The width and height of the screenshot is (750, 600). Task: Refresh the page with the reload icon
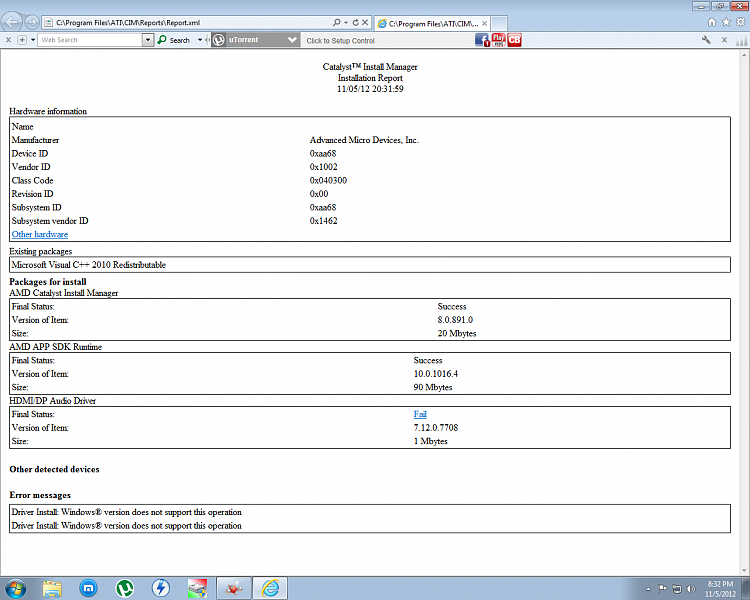[x=355, y=22]
